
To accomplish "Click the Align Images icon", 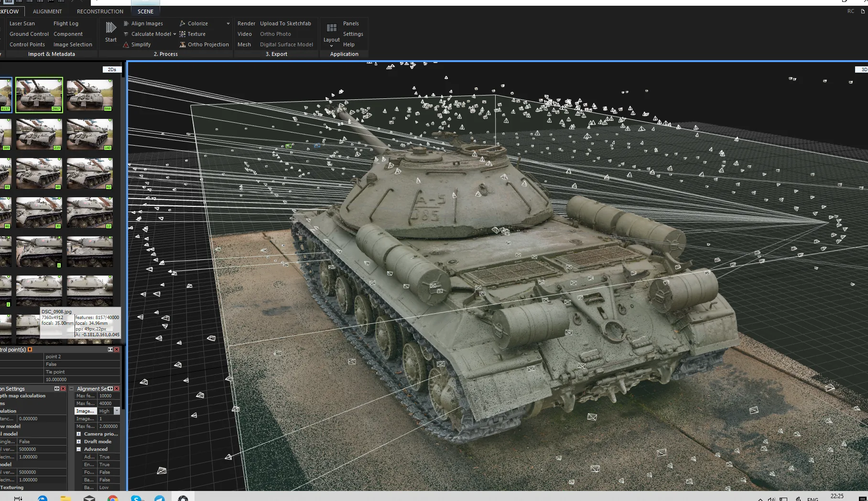I will click(x=126, y=23).
